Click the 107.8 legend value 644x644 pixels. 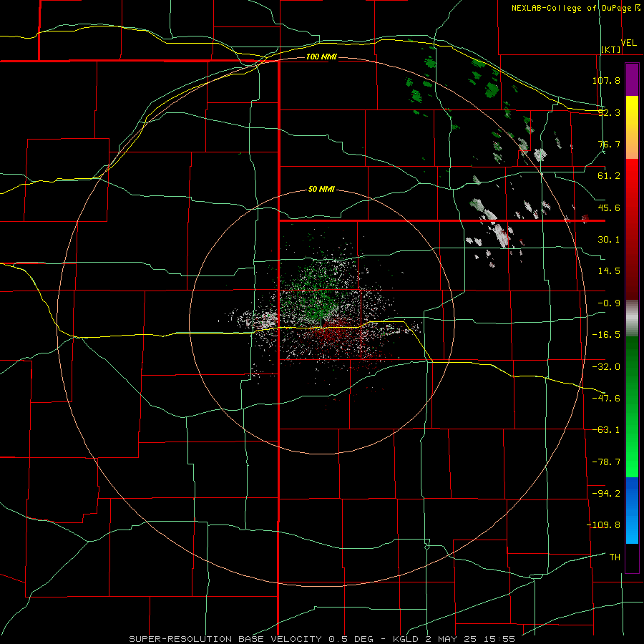coord(606,80)
